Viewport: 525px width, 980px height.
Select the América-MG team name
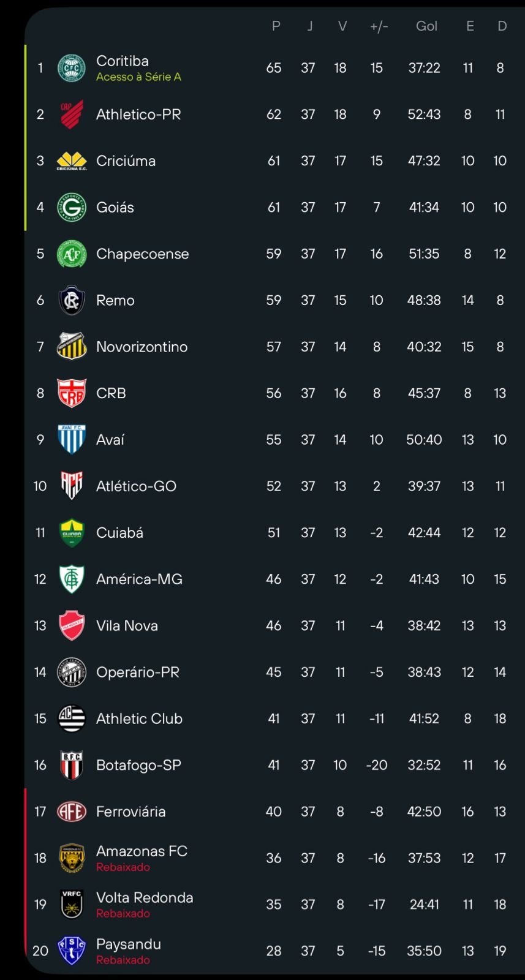click(139, 579)
